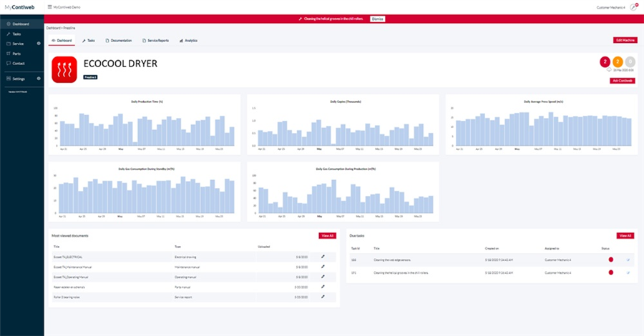The width and height of the screenshot is (644, 336).
Task: Open the T4_ELECTRICAL document title
Action: tap(68, 257)
